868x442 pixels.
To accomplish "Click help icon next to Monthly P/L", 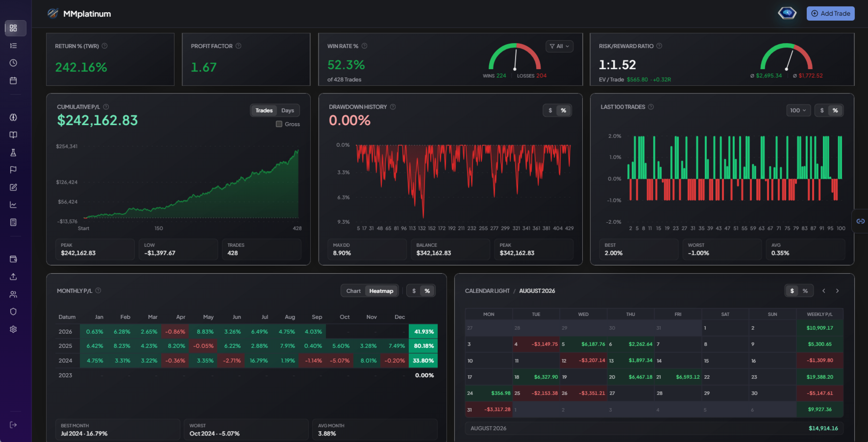I will click(98, 290).
